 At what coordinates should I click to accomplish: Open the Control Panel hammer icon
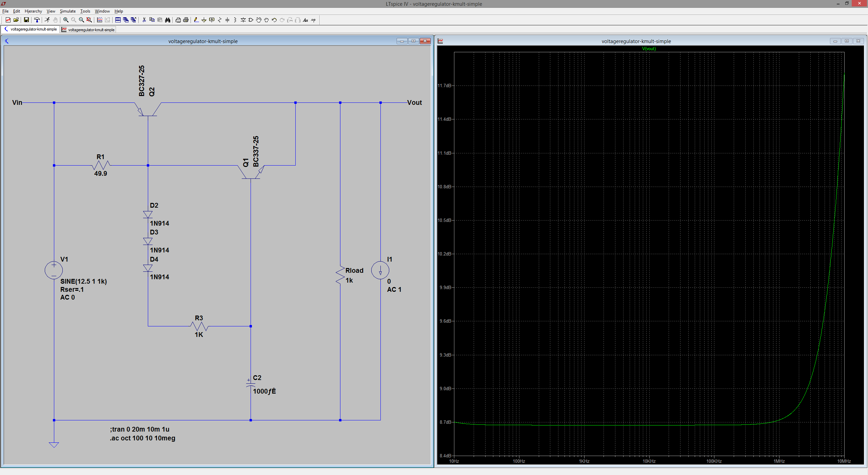pos(37,20)
